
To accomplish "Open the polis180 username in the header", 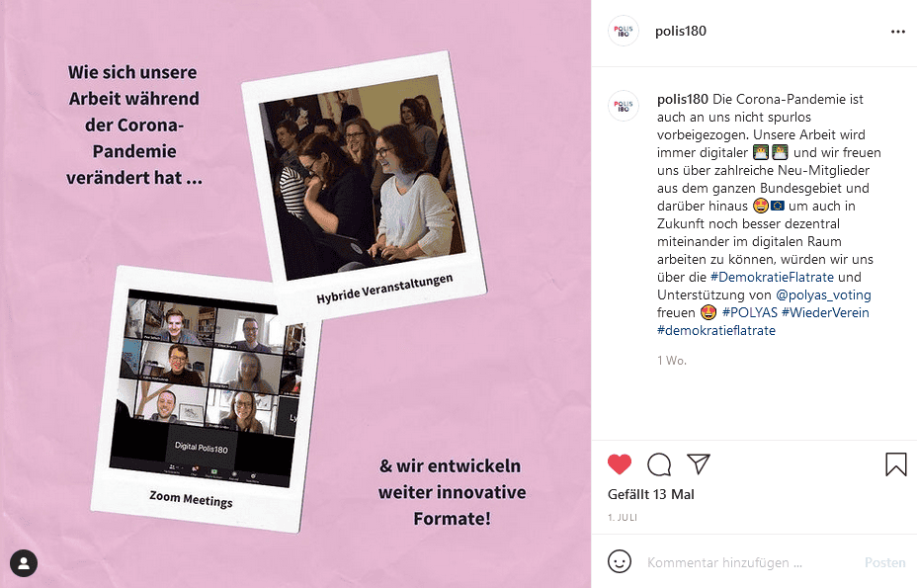I will 680,31.
